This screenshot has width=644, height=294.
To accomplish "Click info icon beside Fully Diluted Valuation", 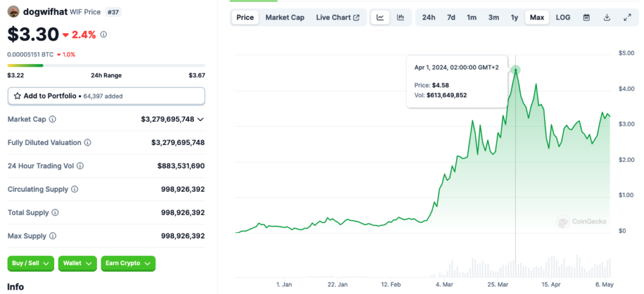I will click(87, 143).
